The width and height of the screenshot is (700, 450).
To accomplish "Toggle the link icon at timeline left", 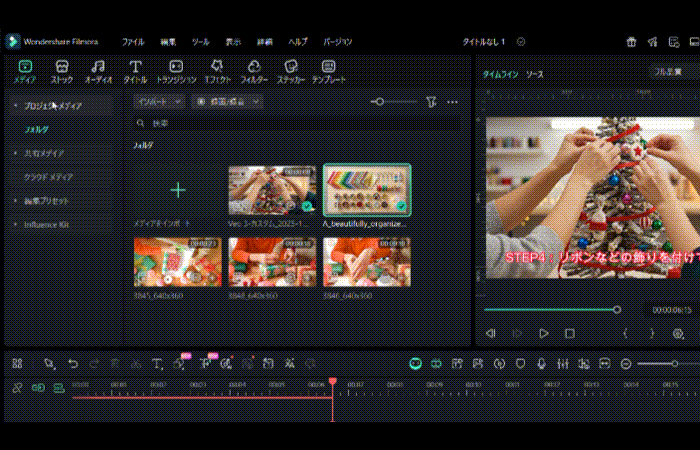I will pyautogui.click(x=17, y=388).
